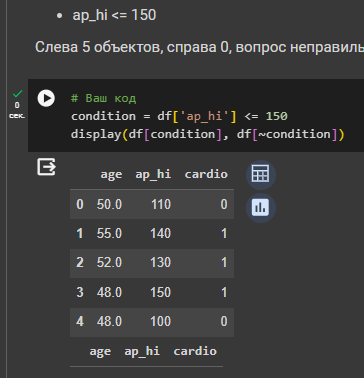Select the 'cardio' column header in first table

click(206, 174)
